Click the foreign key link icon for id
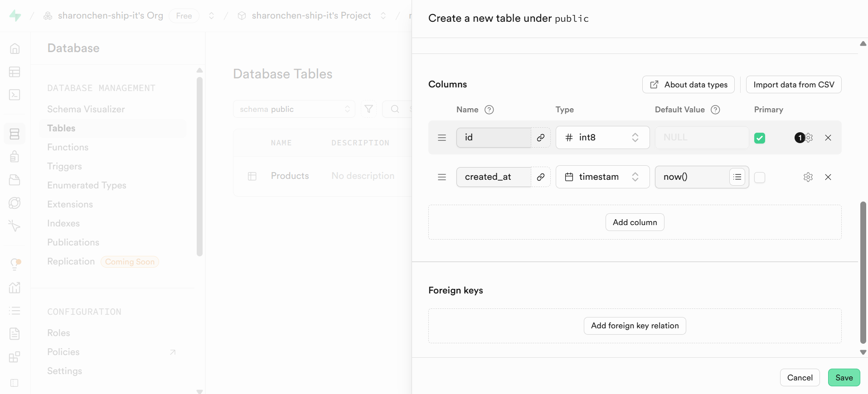868x394 pixels. pos(540,138)
